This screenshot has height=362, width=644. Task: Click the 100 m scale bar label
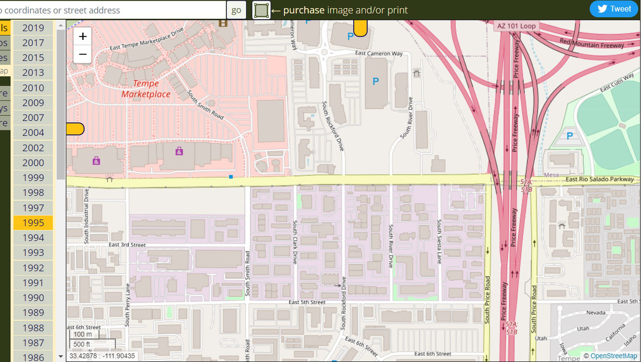pos(83,334)
